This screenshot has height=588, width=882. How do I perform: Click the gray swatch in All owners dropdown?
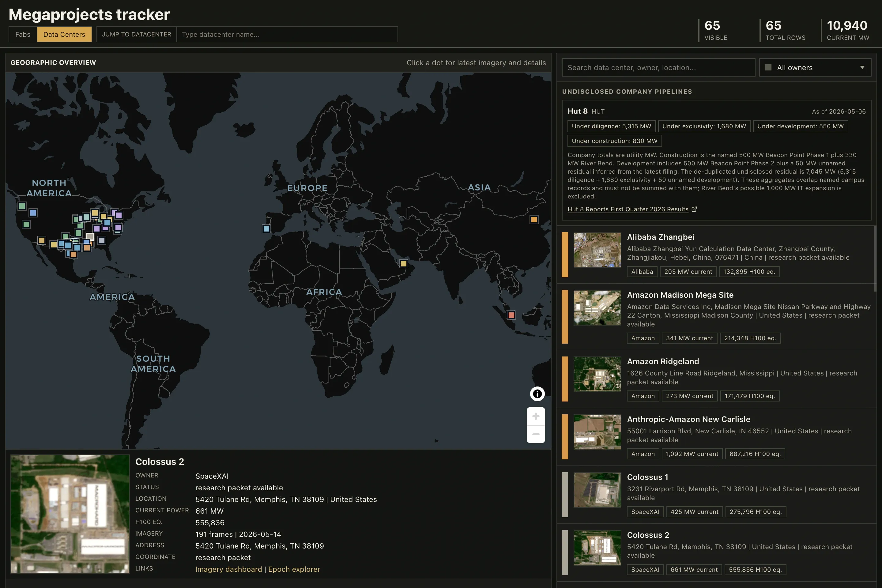[768, 67]
